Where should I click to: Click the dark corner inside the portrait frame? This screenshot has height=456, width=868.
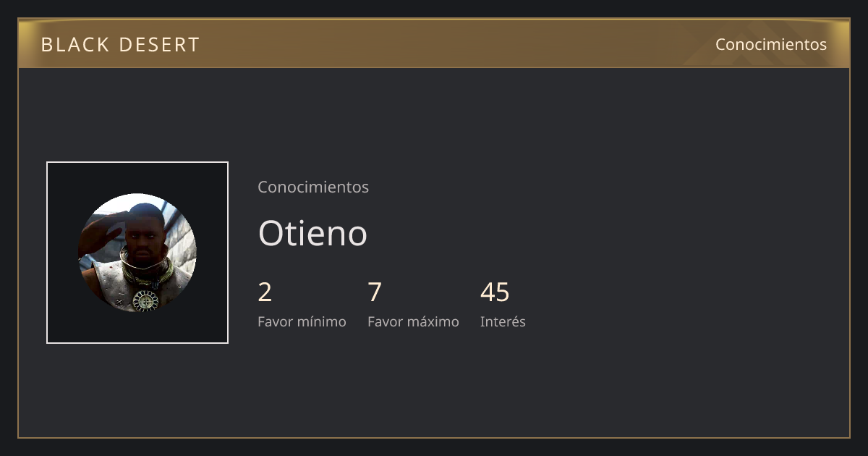(63, 178)
